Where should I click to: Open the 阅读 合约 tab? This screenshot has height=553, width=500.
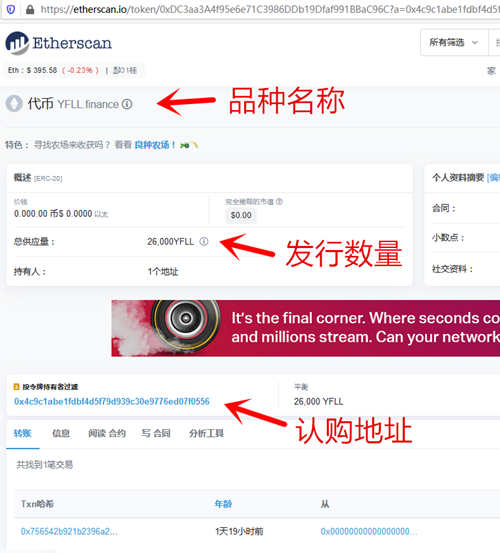point(107,433)
